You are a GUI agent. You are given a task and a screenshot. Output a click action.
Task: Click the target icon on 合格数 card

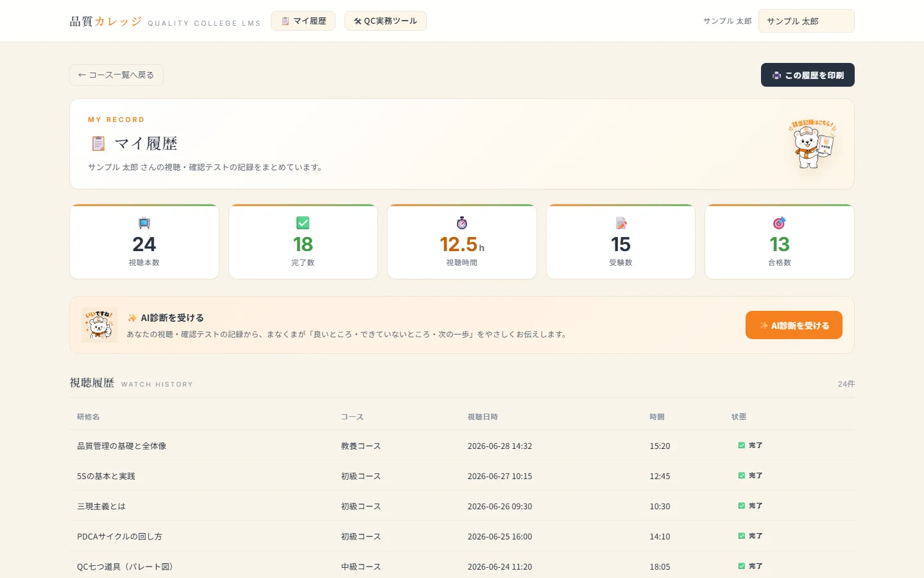(780, 223)
